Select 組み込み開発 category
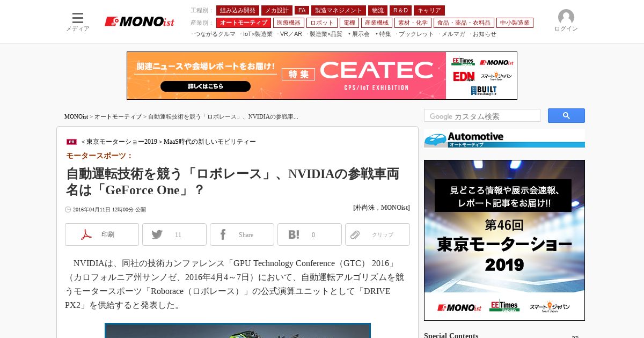This screenshot has height=338, width=644. 238,10
